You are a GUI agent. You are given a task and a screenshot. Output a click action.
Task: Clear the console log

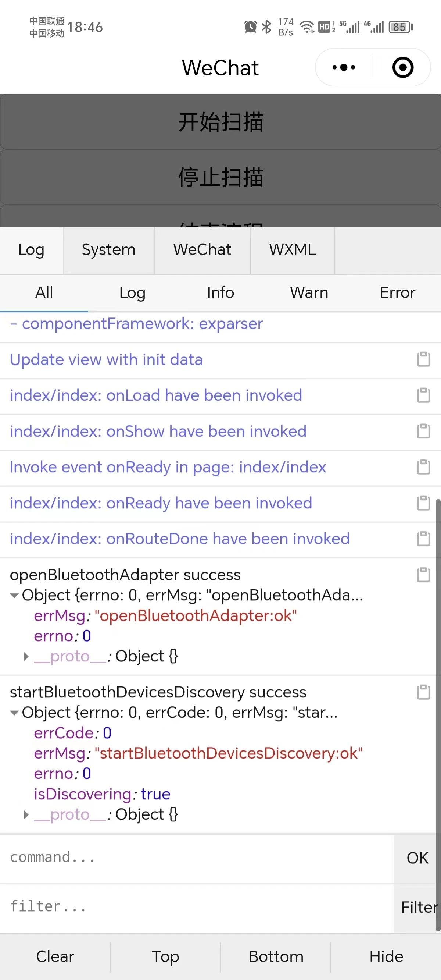pos(55,956)
